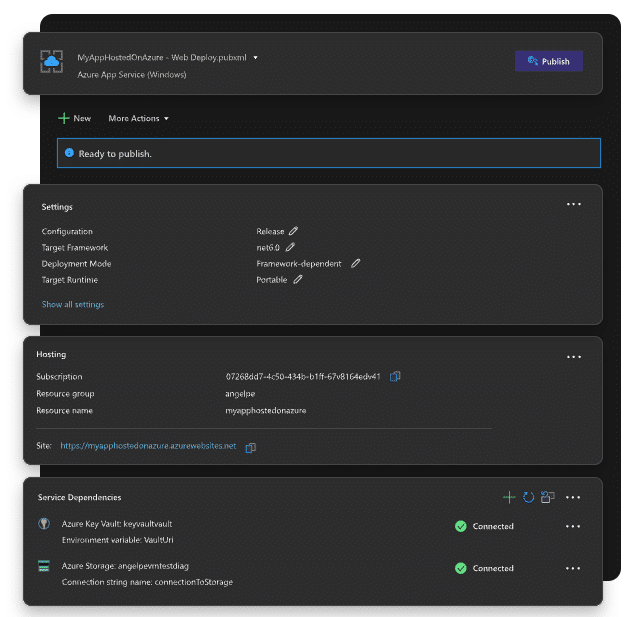The height and width of the screenshot is (617, 635).
Task: Open the Hosting section ellipsis menu
Action: coord(574,356)
